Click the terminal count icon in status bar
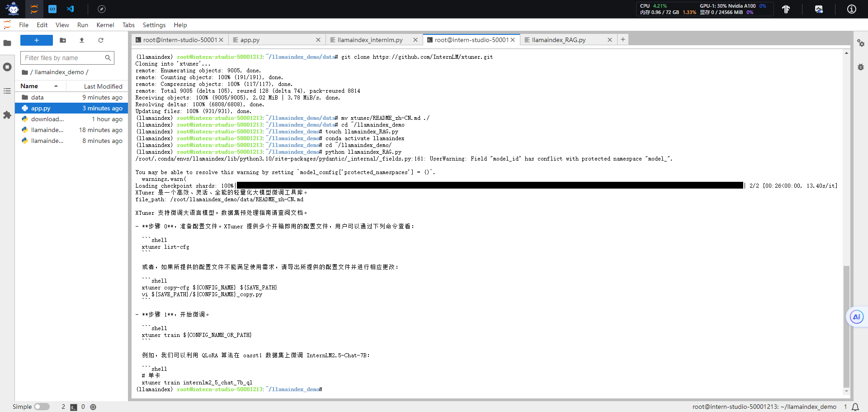868x412 pixels. pyautogui.click(x=74, y=407)
